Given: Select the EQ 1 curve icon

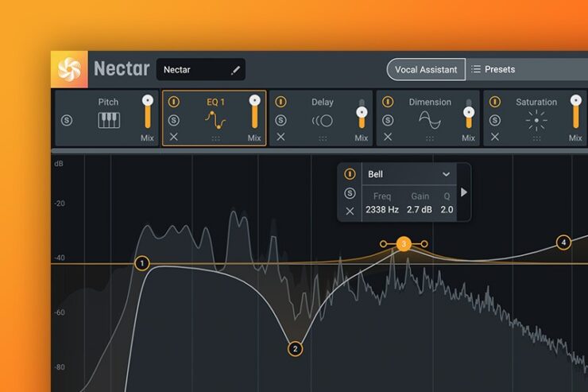Looking at the screenshot, I should click(x=215, y=120).
